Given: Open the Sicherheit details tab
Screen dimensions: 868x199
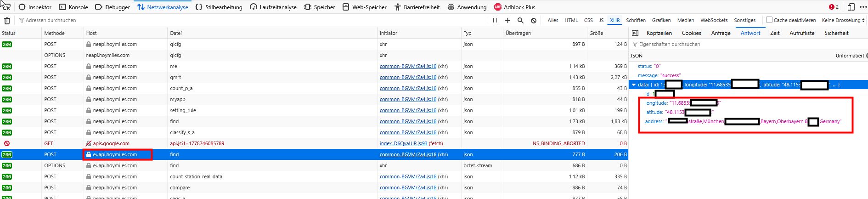Looking at the screenshot, I should 836,33.
